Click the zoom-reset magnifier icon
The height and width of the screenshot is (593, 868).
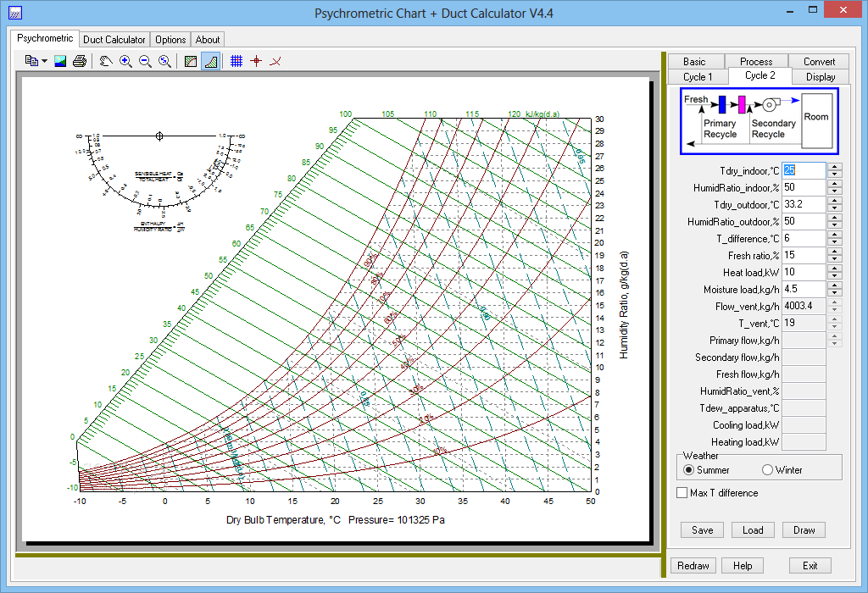(x=164, y=61)
